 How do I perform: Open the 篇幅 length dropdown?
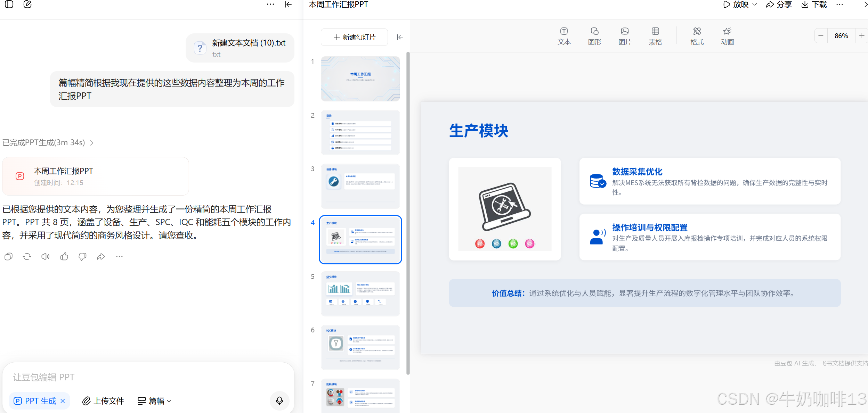coord(154,401)
